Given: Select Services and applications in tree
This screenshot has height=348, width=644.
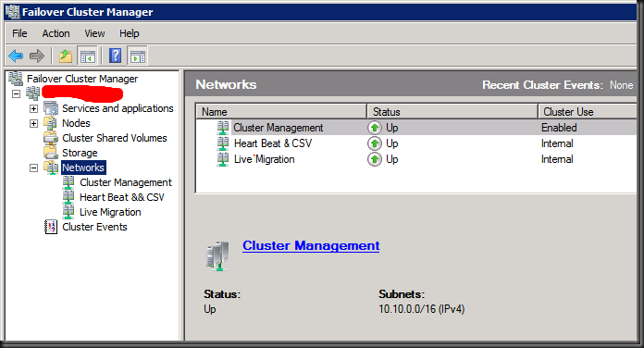Looking at the screenshot, I should pyautogui.click(x=118, y=108).
